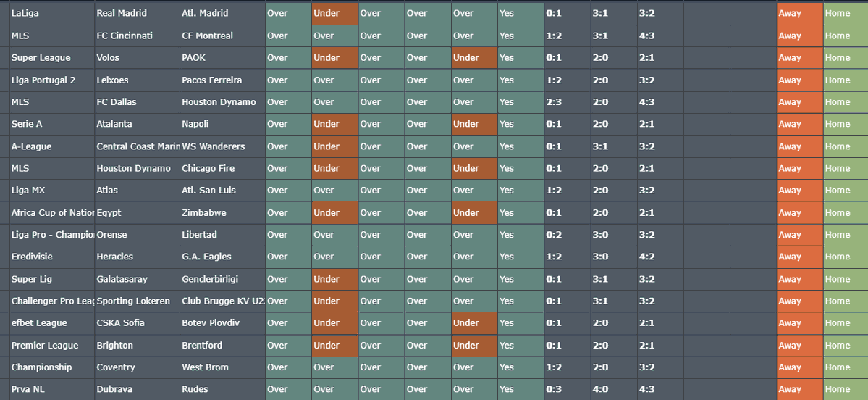Select the LaLiga league cell
Screen dimensions: 868x400
click(x=52, y=13)
